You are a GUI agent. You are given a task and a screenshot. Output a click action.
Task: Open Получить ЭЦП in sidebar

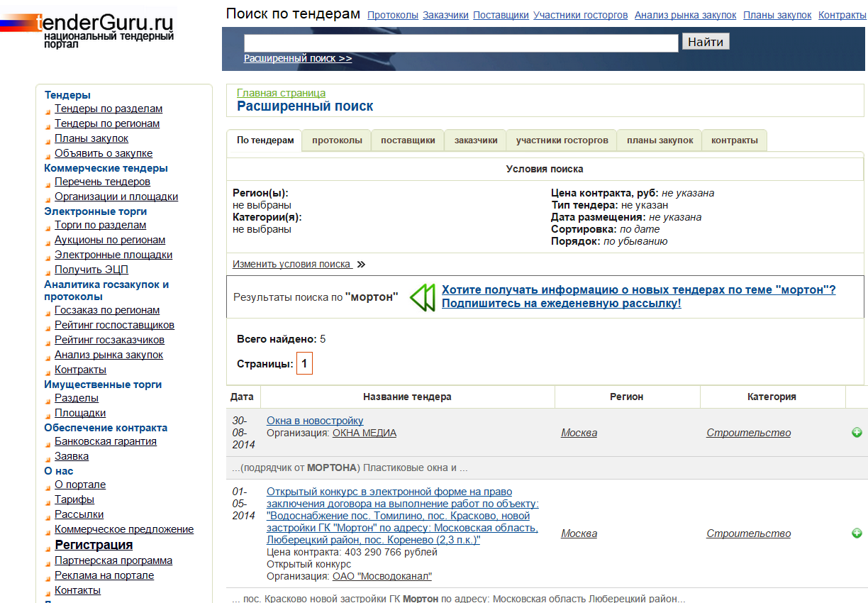pos(91,270)
